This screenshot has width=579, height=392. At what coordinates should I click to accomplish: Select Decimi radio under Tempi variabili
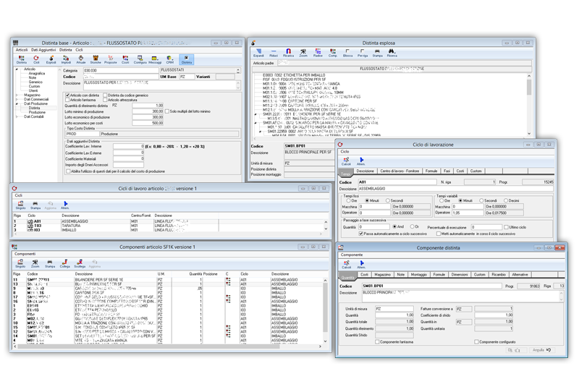click(506, 200)
